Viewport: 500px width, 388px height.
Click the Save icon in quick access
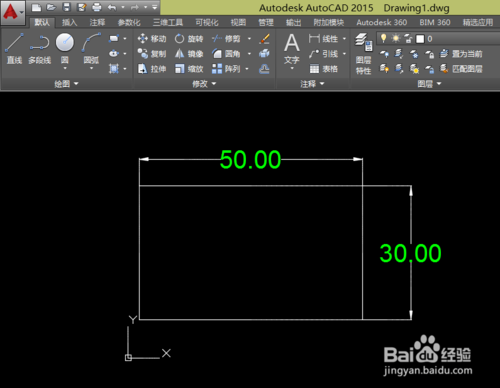click(66, 7)
